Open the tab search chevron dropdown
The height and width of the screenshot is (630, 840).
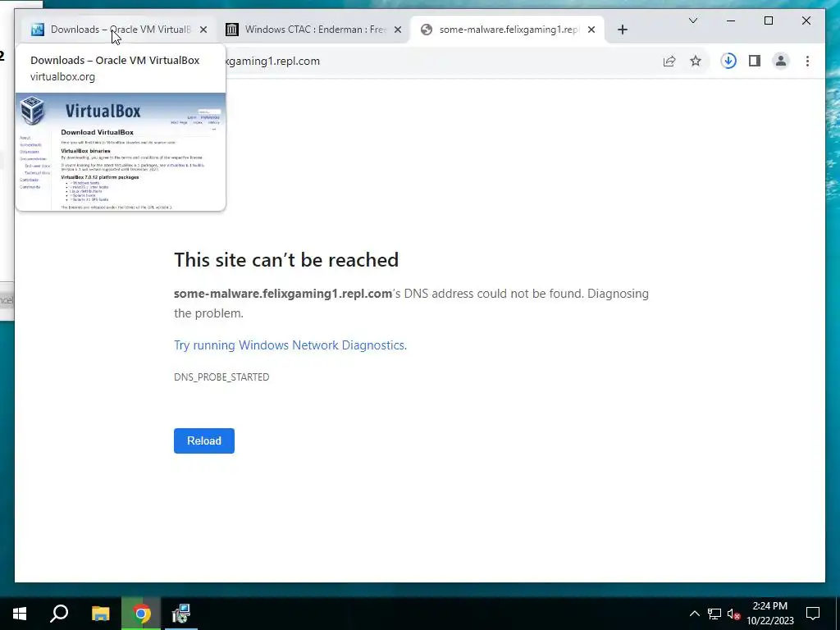coord(692,21)
